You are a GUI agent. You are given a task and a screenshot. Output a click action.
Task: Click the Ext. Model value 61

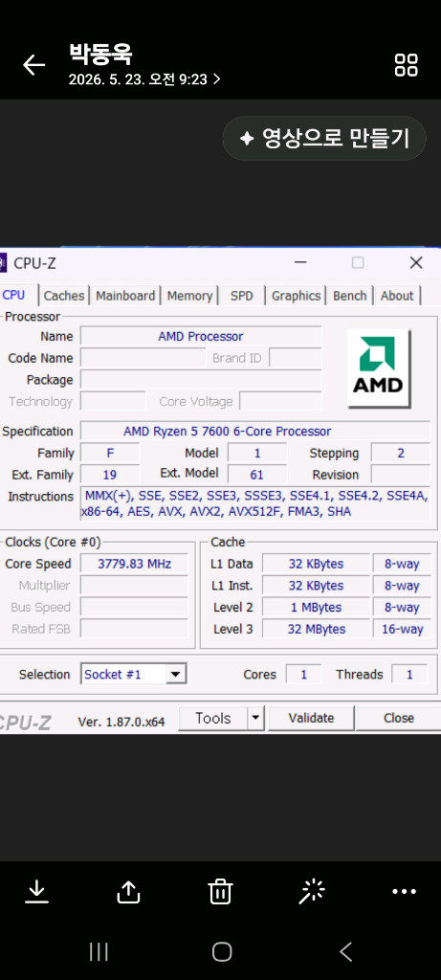(x=256, y=475)
